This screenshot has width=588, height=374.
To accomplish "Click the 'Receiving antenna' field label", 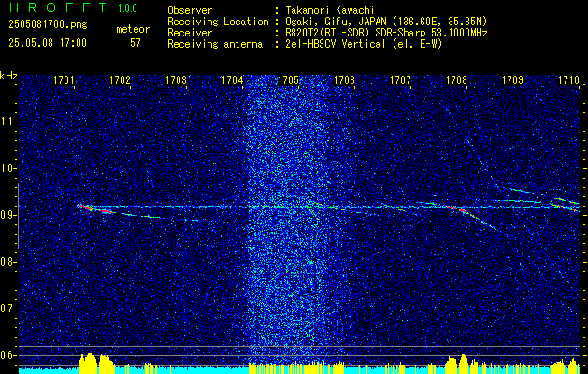I will tap(215, 44).
